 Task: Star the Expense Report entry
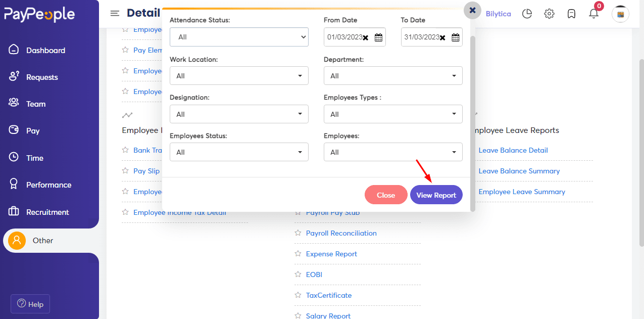(298, 254)
